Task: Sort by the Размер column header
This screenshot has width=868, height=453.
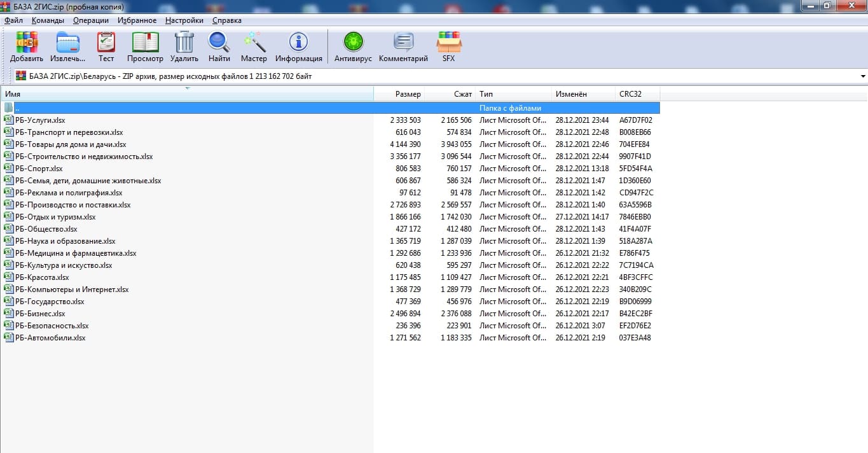Action: tap(399, 94)
